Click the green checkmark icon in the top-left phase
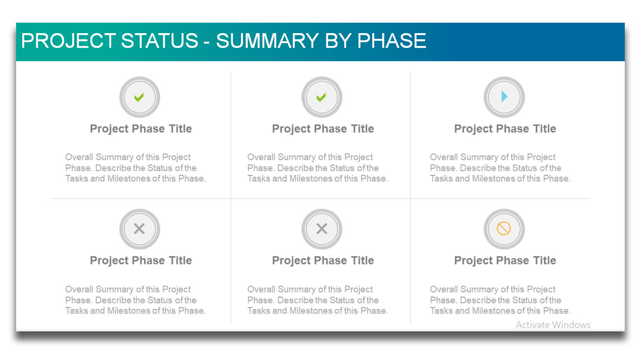This screenshot has width=644, height=355. [139, 97]
